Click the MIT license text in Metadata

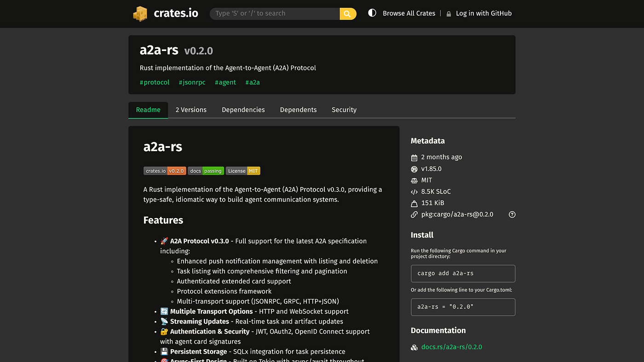(427, 181)
